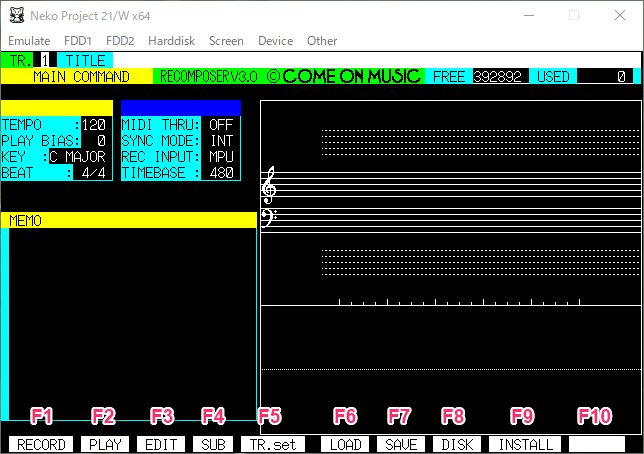Image resolution: width=644 pixels, height=454 pixels.
Task: Click the USED memory value 0
Action: (605, 76)
